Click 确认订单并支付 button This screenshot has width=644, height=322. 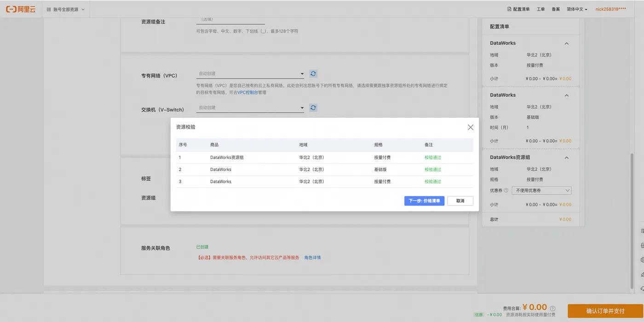[x=605, y=311]
